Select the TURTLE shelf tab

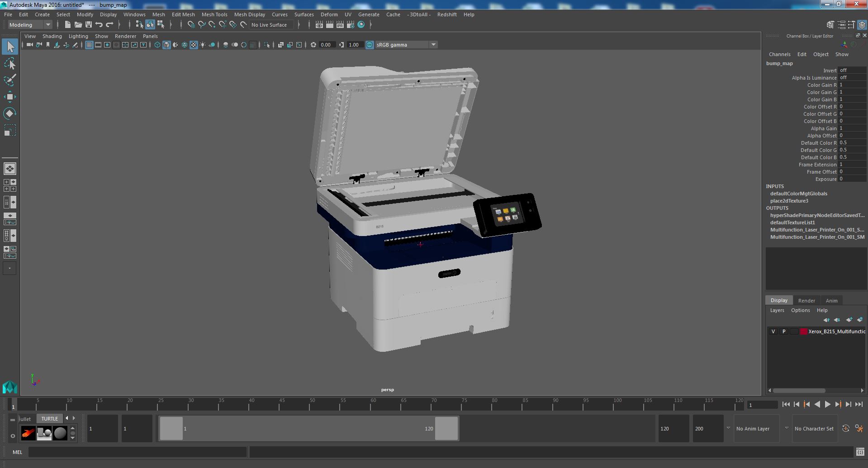50,419
